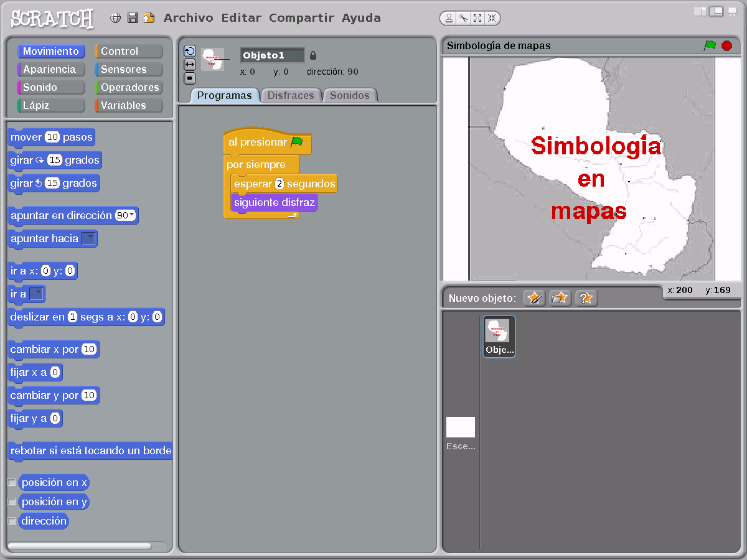Click the language globe icon
Viewport: 747px width, 560px height.
115,17
